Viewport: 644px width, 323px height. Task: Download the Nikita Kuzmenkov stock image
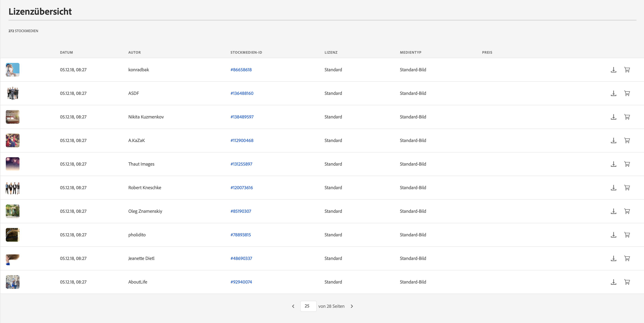pyautogui.click(x=613, y=117)
